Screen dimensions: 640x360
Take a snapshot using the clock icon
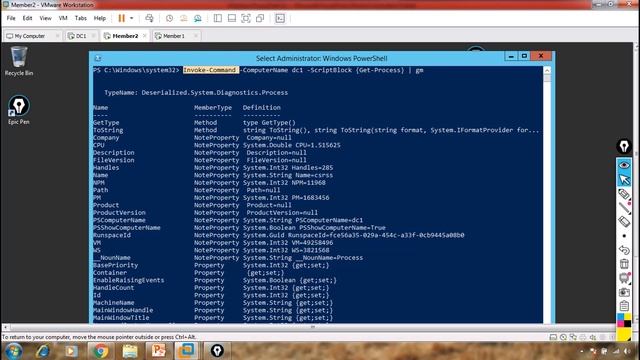pos(169,18)
